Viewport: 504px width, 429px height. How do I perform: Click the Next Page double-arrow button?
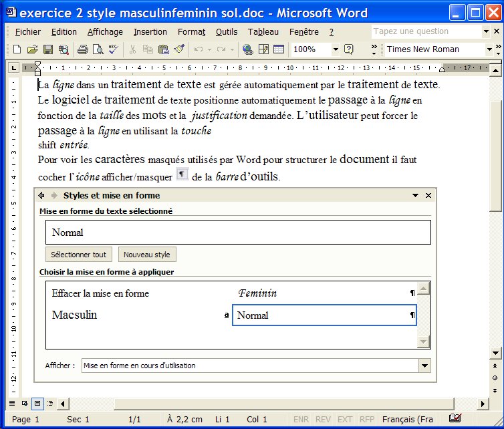click(495, 390)
